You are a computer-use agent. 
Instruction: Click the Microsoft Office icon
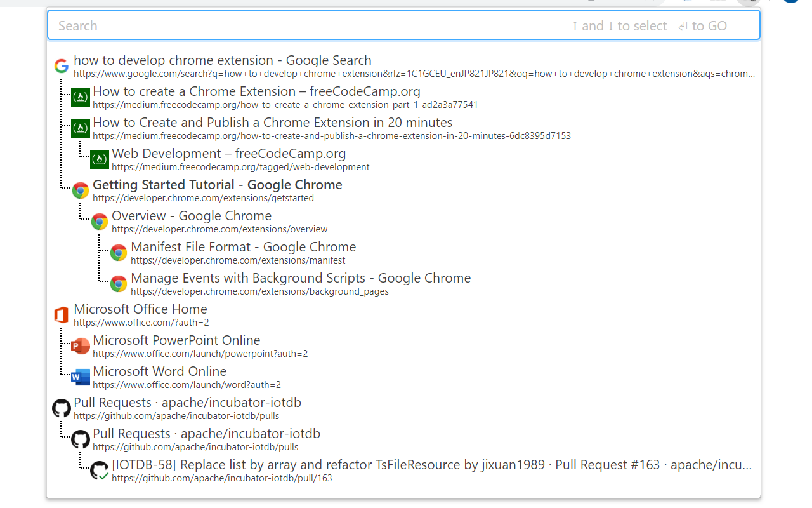(x=61, y=314)
